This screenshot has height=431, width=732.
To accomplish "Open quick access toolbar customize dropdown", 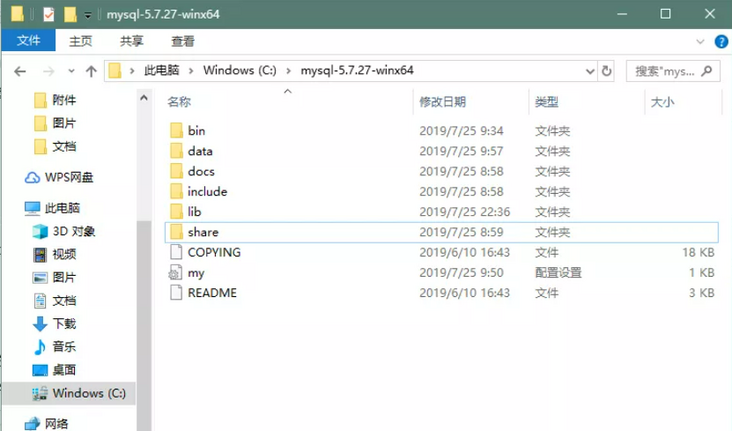I will click(88, 15).
